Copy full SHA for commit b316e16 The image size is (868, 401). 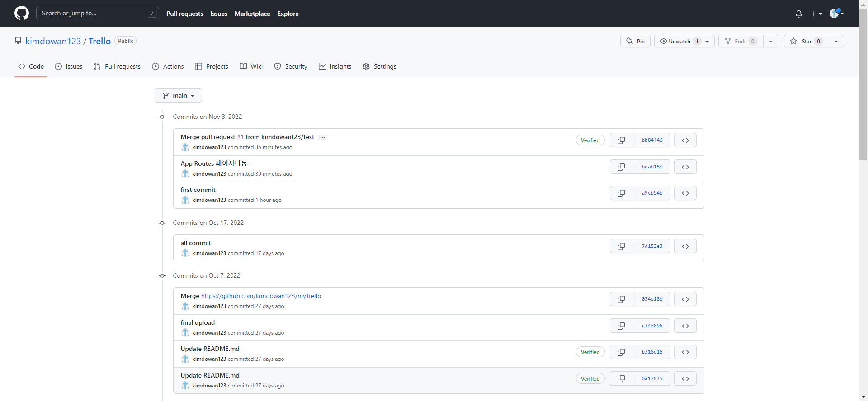(622, 352)
